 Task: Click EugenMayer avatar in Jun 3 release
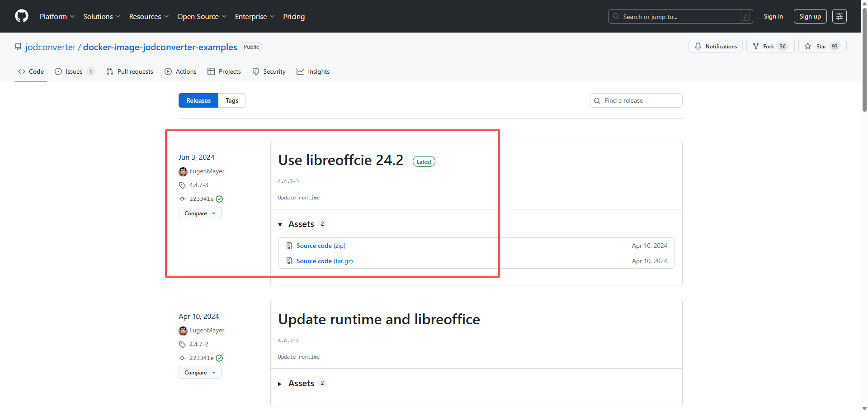point(183,171)
